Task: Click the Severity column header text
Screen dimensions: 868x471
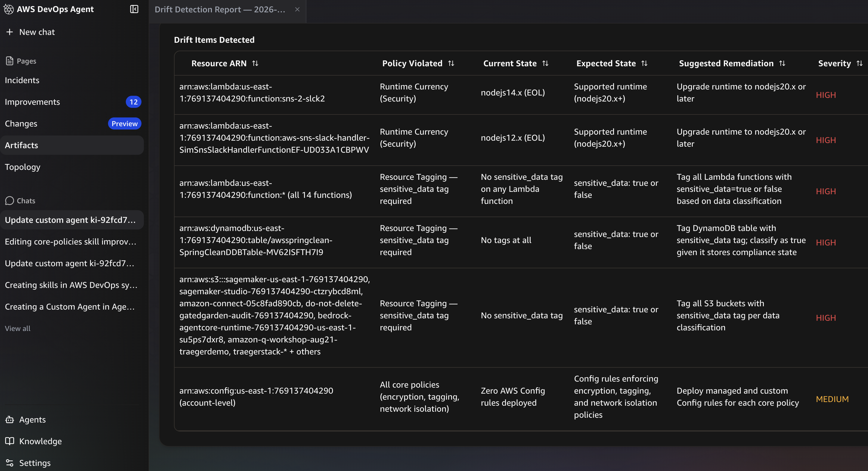Action: point(834,63)
